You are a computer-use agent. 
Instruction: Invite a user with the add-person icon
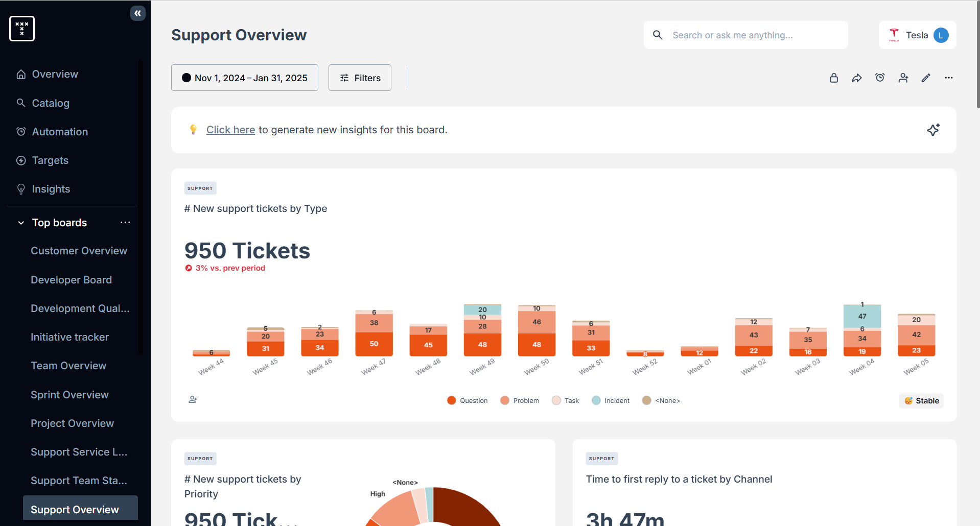pos(903,78)
